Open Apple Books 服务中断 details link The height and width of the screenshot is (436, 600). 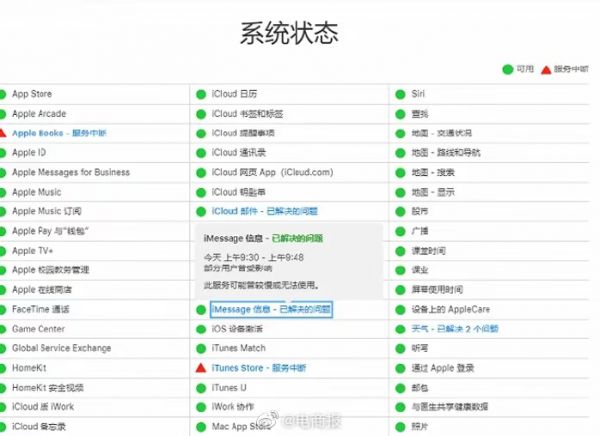coord(59,133)
